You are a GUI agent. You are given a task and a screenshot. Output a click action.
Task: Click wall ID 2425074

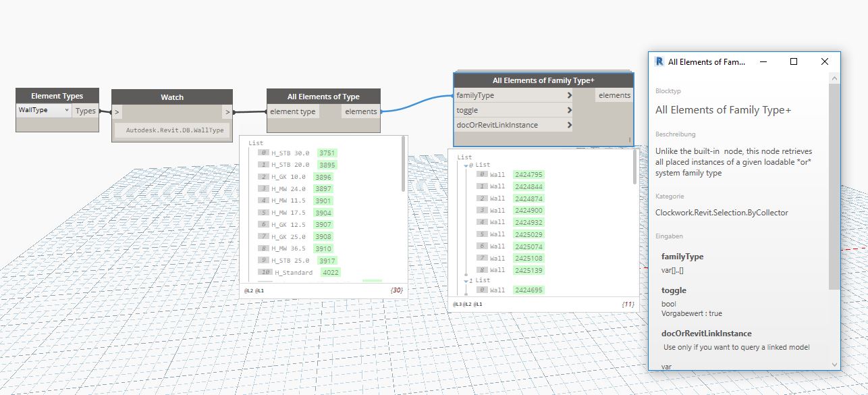(x=528, y=246)
